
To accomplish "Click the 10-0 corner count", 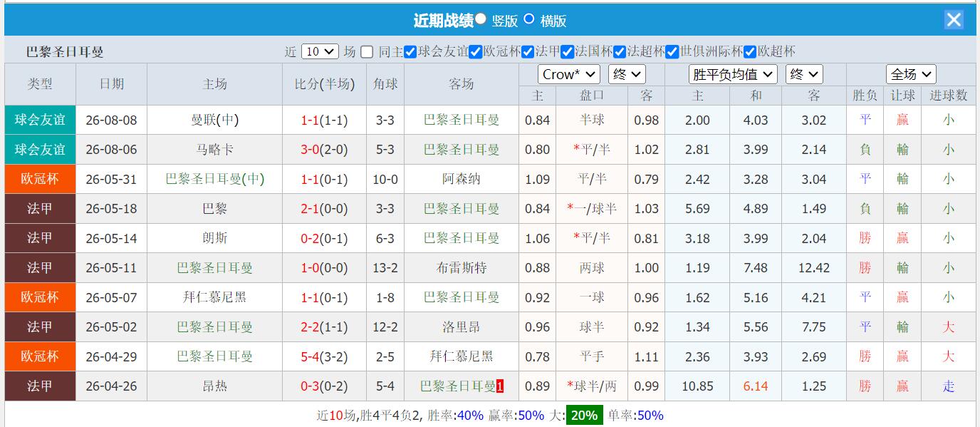I will (385, 179).
